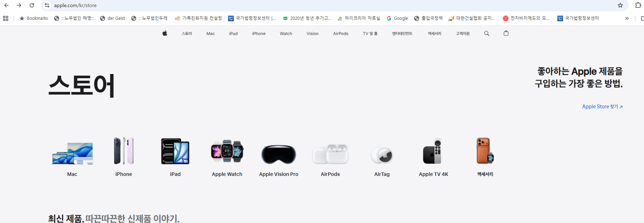Open the 액세서리 nav menu item

435,34
